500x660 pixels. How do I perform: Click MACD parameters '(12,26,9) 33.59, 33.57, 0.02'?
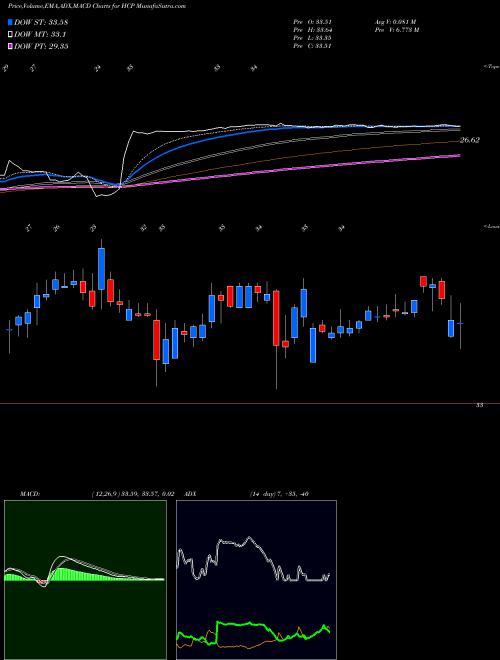point(133,494)
